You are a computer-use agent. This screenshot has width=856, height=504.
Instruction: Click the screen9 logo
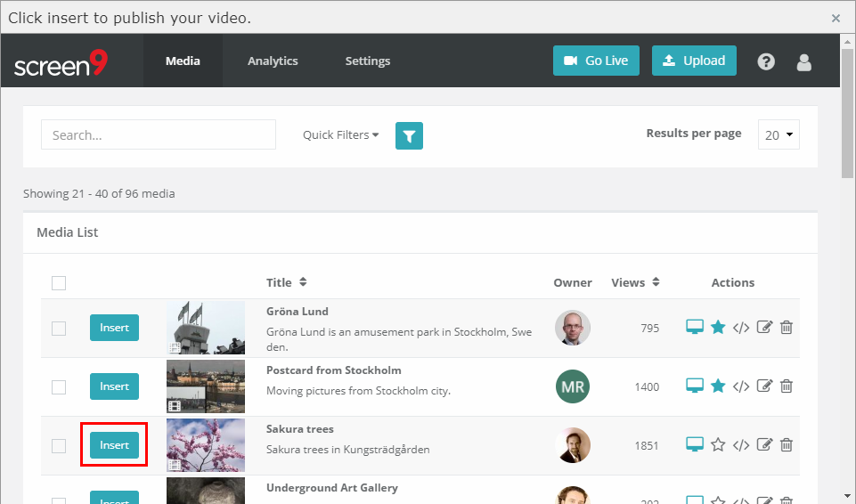click(61, 63)
